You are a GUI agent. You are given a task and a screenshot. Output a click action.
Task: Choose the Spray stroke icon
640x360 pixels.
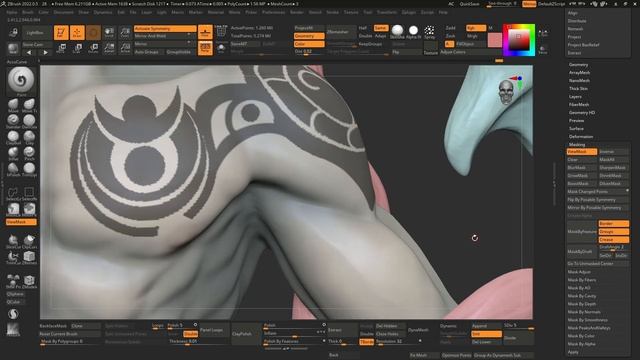[x=429, y=30]
